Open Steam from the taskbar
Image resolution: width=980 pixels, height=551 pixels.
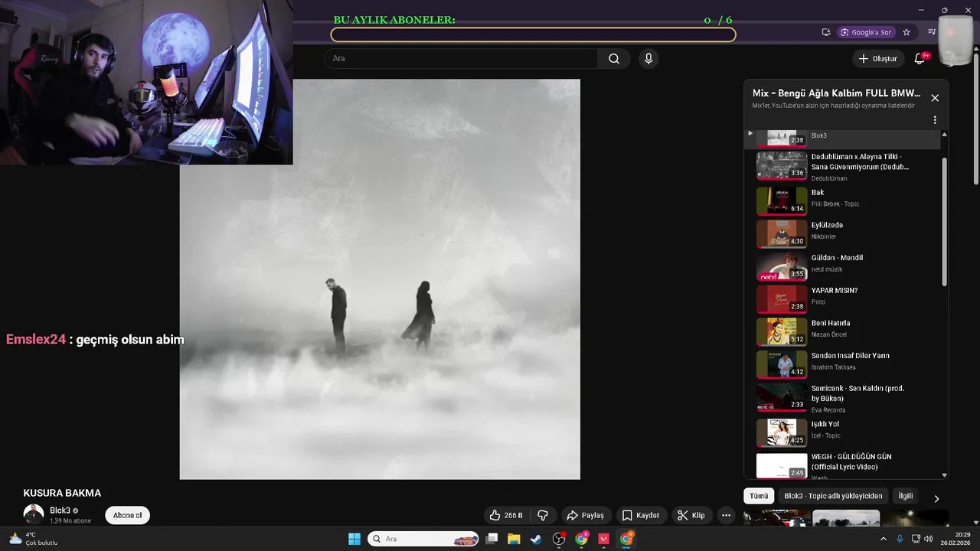pyautogui.click(x=536, y=539)
